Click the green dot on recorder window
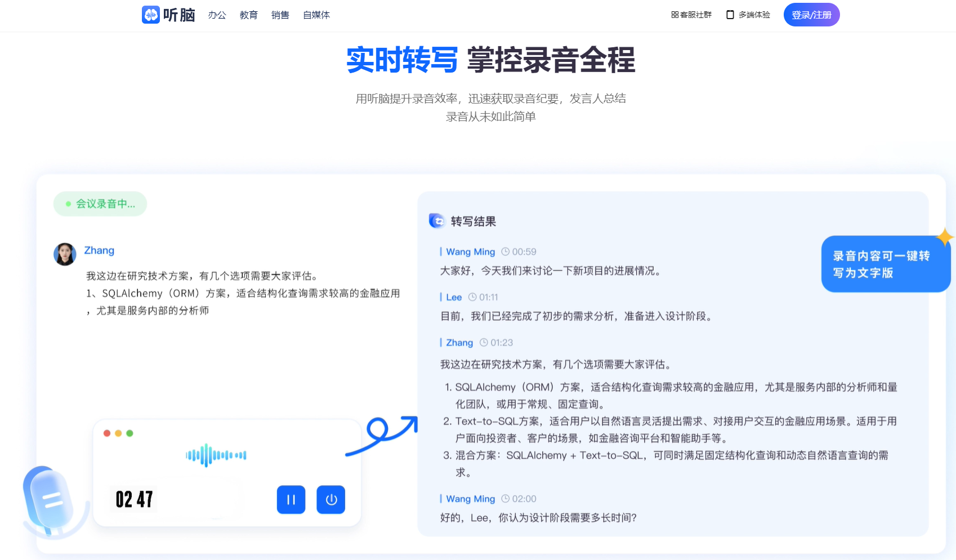Image resolution: width=956 pixels, height=560 pixels. point(129,433)
